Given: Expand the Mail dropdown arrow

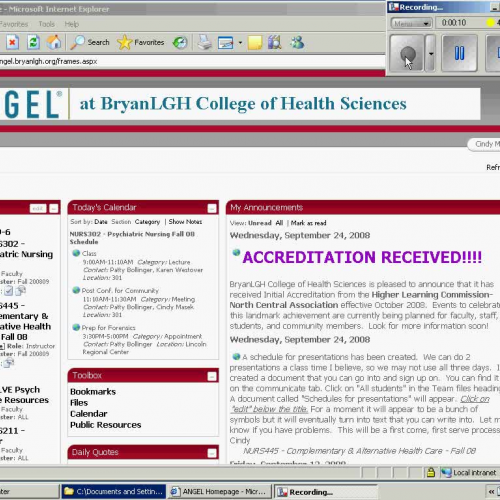Looking at the screenshot, I should pyautogui.click(x=240, y=43).
